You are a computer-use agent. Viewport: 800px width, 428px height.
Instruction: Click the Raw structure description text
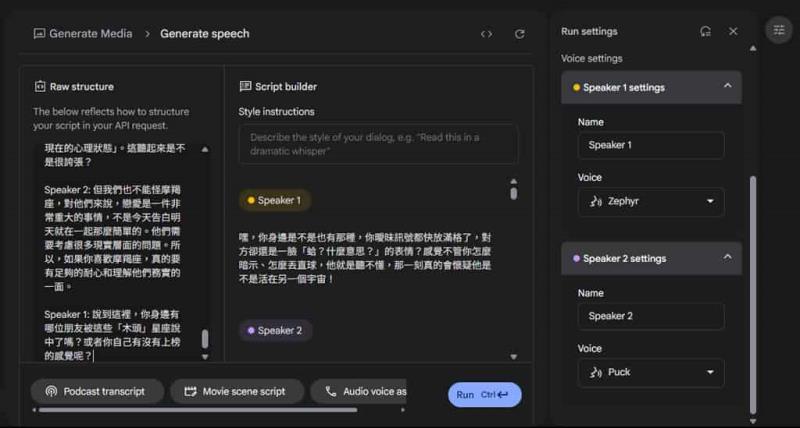(111, 118)
